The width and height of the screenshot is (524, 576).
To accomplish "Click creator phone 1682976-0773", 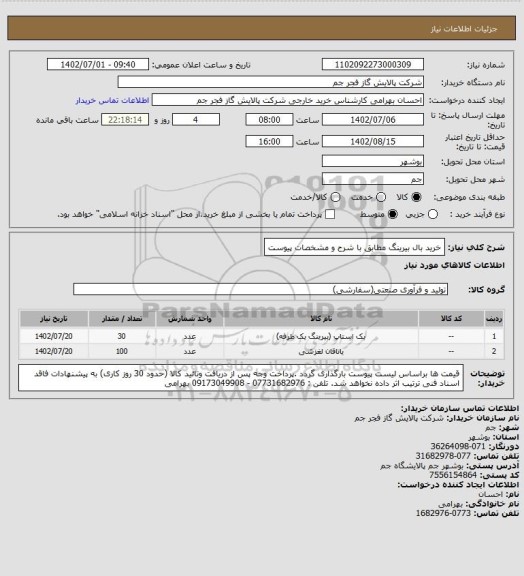I will (443, 513).
